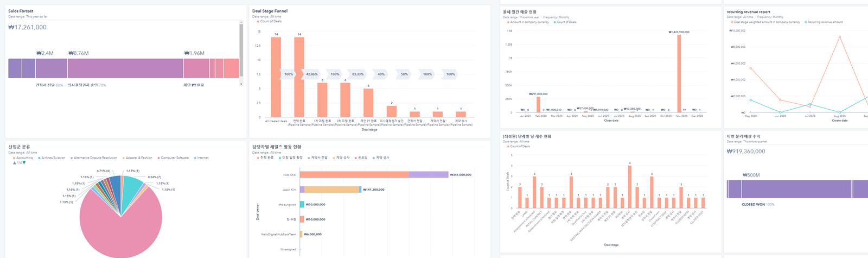Toggle Amount in company currency legend item

527,22
